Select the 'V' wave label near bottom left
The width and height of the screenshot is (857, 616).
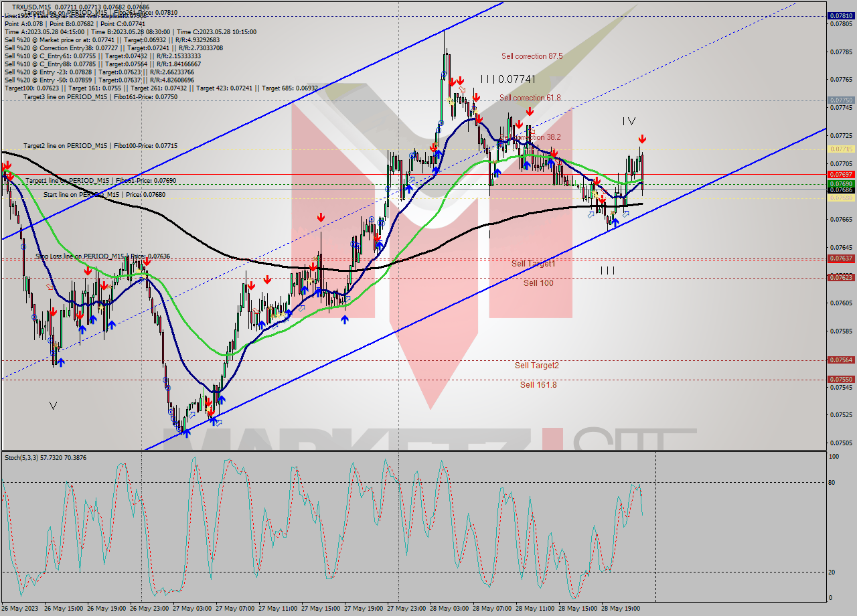click(54, 406)
